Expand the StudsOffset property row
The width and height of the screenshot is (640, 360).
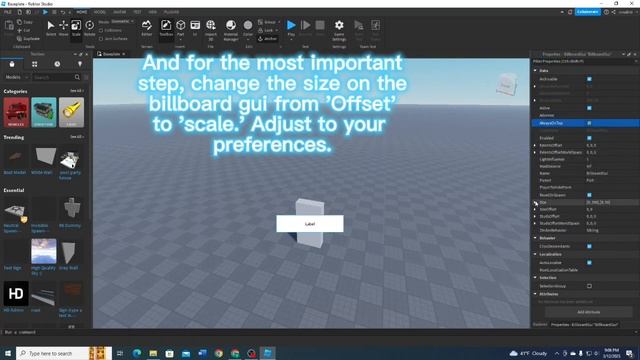click(x=535, y=216)
